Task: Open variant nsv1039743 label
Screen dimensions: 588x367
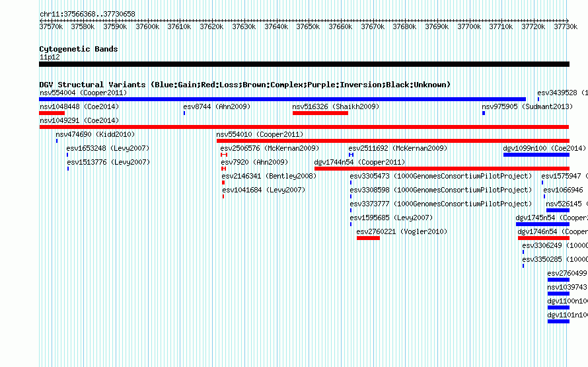Action: click(x=567, y=287)
